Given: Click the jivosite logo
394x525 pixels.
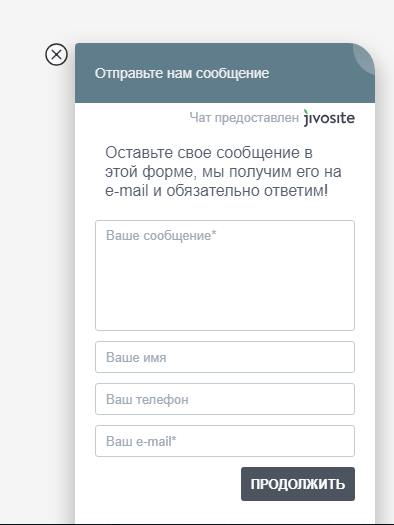Looking at the screenshot, I should tap(329, 118).
